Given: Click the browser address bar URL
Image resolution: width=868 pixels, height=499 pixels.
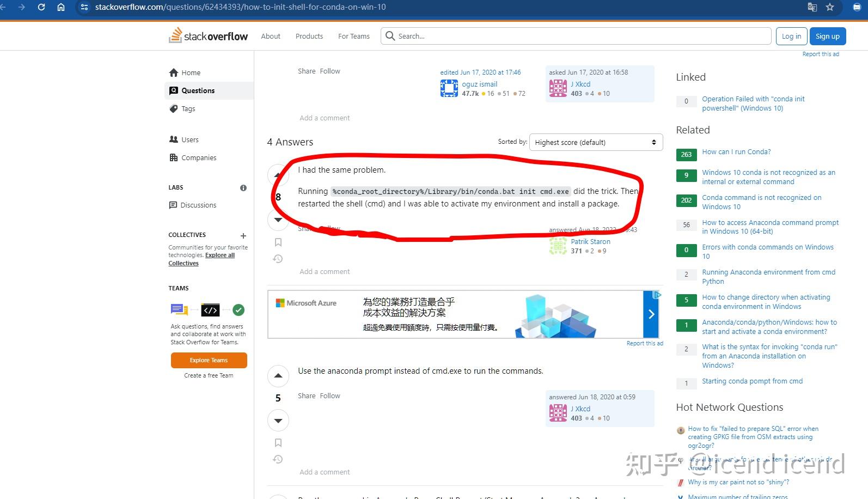Looking at the screenshot, I should 240,7.
